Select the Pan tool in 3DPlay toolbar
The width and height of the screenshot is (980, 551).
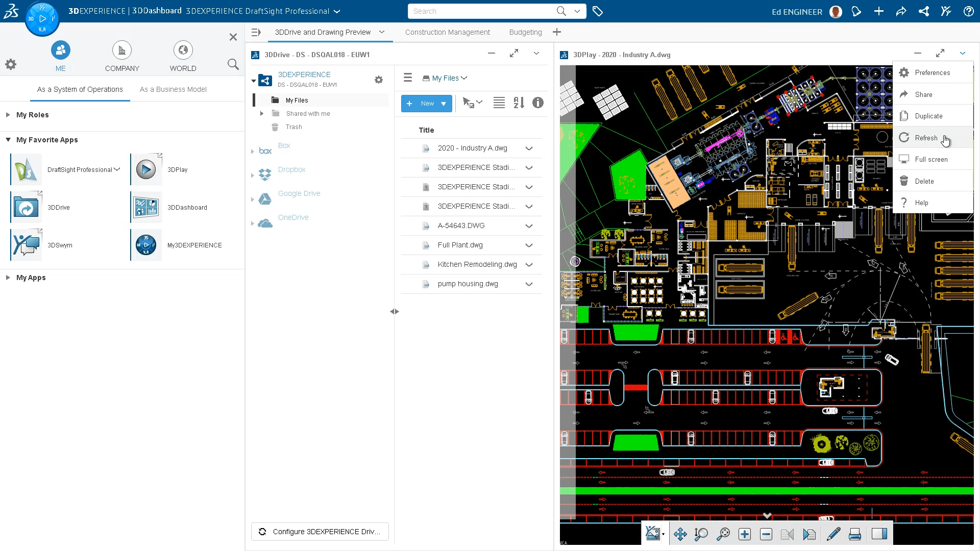(680, 534)
